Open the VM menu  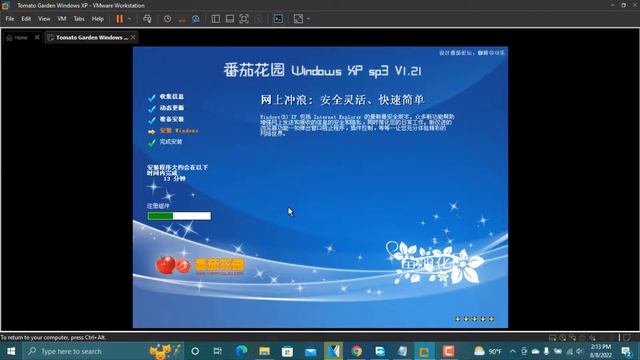click(62, 19)
